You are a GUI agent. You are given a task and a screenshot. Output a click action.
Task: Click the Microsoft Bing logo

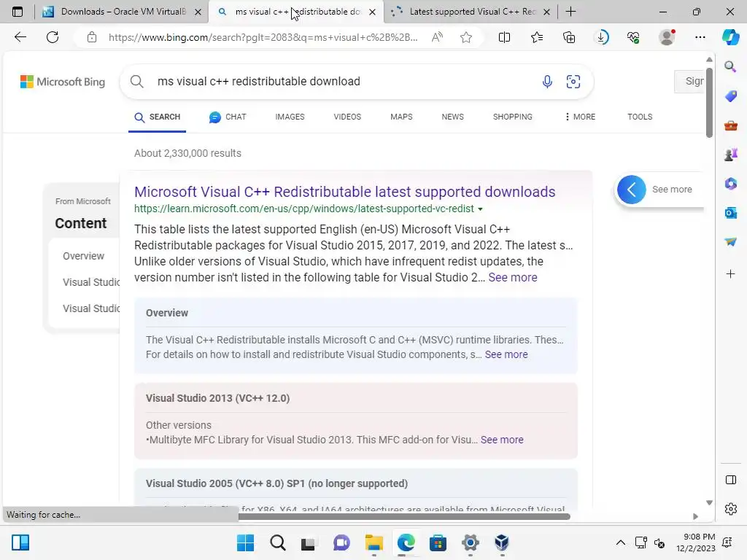[63, 82]
